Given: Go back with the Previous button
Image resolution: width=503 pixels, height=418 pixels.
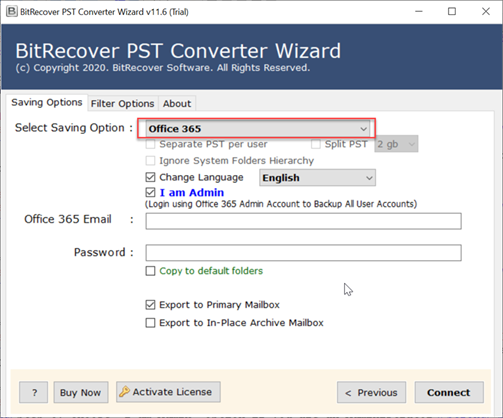Looking at the screenshot, I should click(x=371, y=392).
